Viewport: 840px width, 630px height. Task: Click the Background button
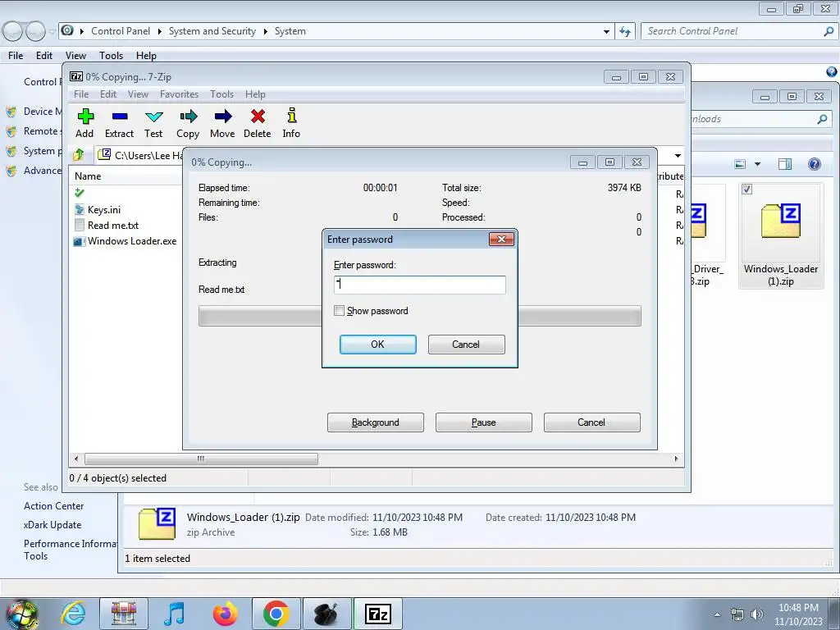coord(376,422)
